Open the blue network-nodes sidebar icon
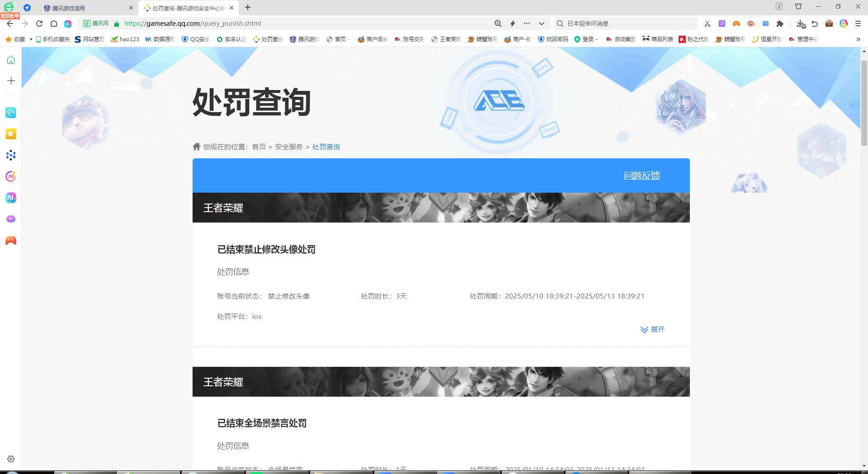Image resolution: width=868 pixels, height=474 pixels. [x=11, y=155]
